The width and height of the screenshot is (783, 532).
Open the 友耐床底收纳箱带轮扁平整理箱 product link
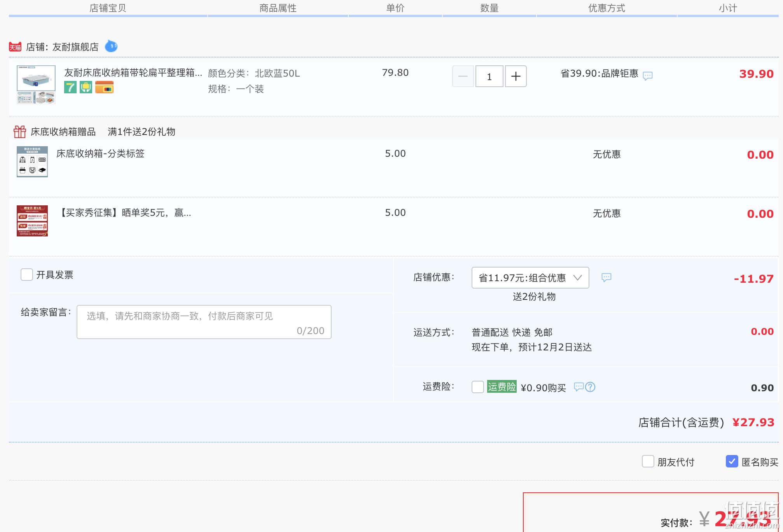click(133, 73)
